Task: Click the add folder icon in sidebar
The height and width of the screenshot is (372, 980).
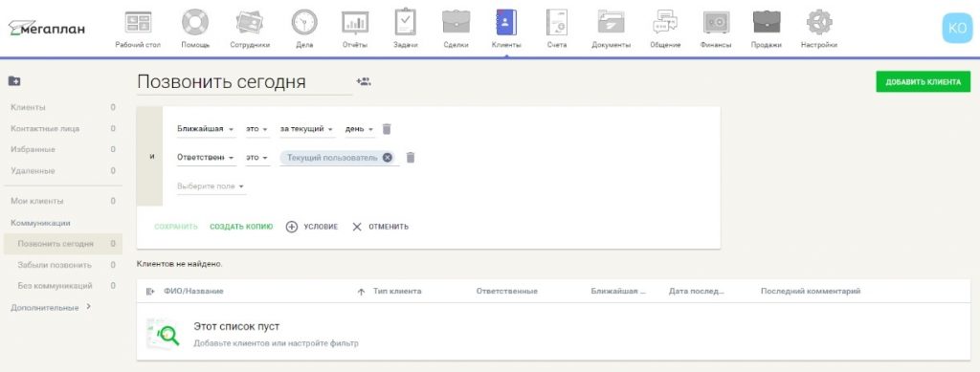Action: 13,81
